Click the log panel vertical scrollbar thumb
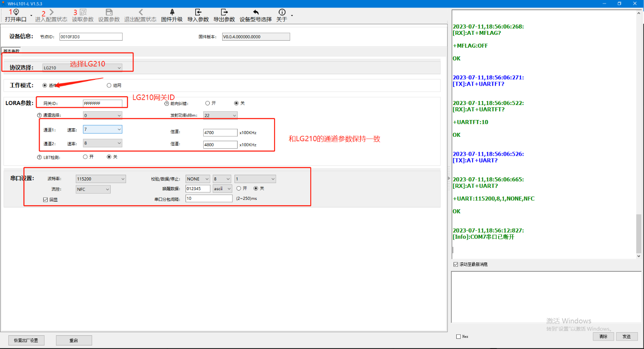 pyautogui.click(x=639, y=233)
